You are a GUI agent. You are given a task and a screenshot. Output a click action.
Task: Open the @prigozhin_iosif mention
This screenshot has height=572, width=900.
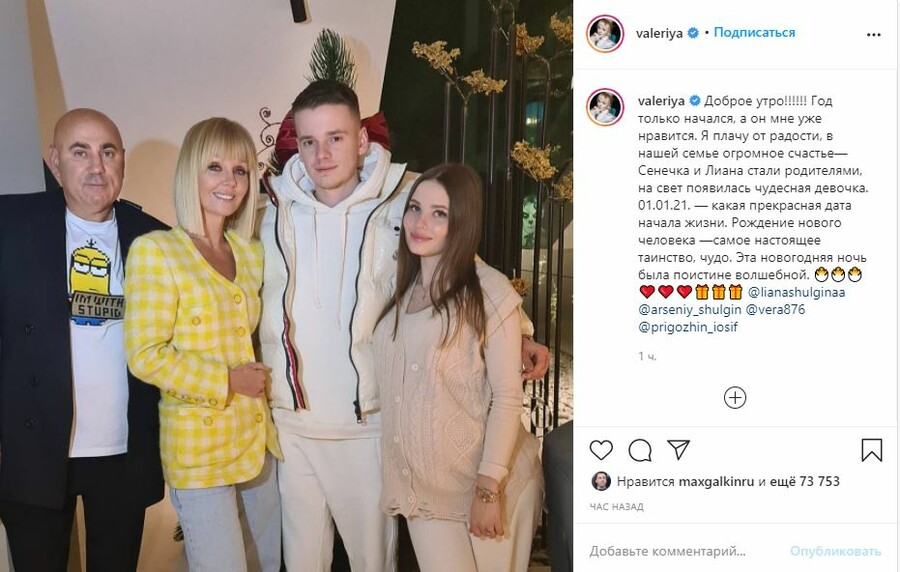(x=688, y=327)
